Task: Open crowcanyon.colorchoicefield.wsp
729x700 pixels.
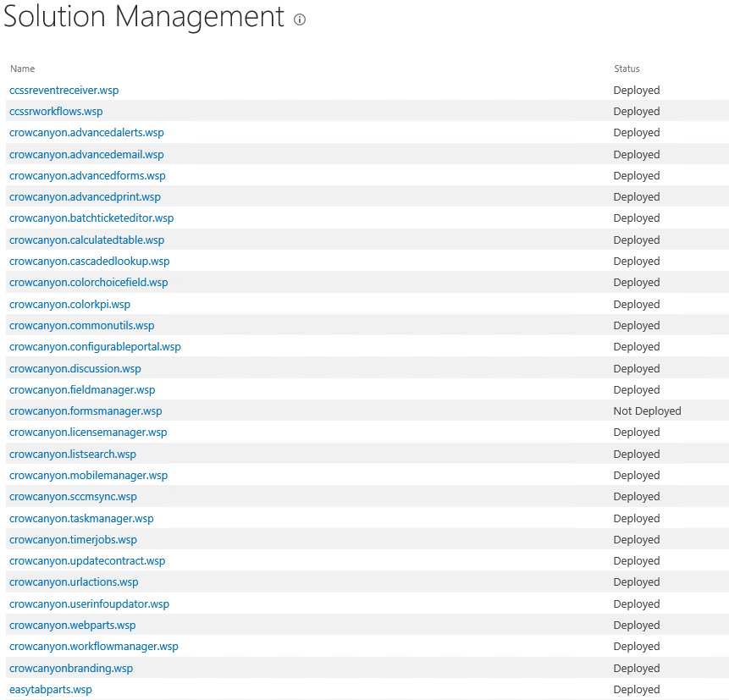Action: pos(89,283)
